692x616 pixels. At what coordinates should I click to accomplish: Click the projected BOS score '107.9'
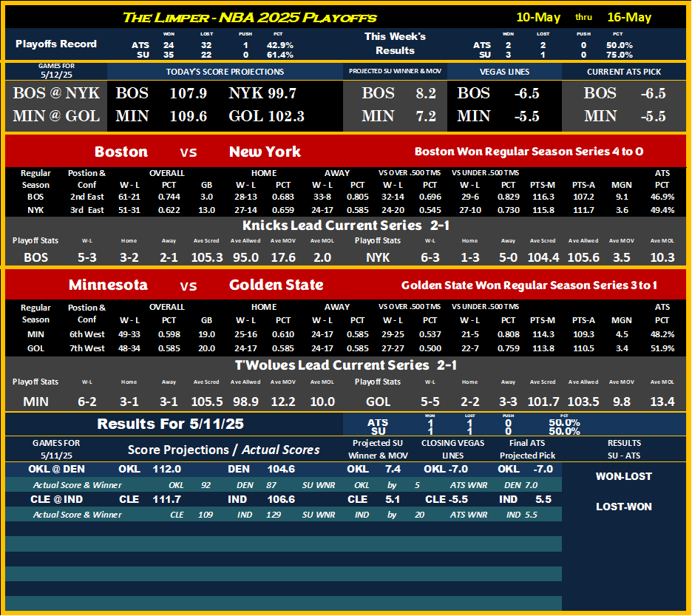189,93
